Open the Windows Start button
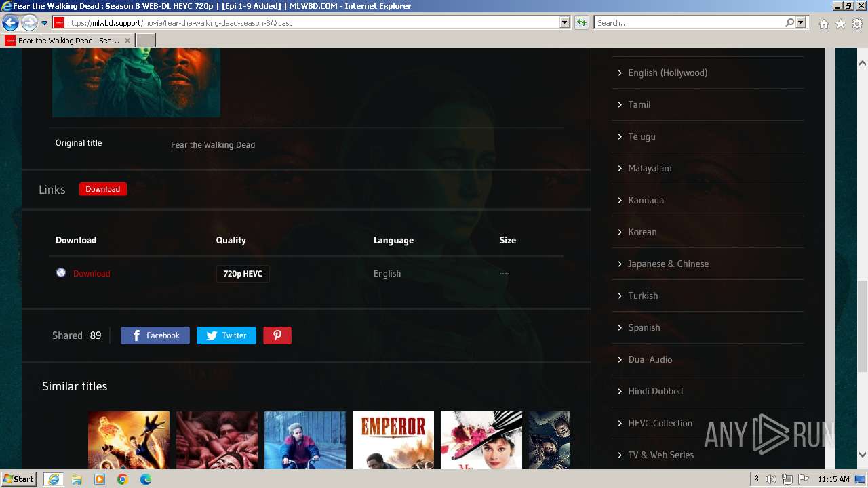868x488 pixels. coord(19,479)
